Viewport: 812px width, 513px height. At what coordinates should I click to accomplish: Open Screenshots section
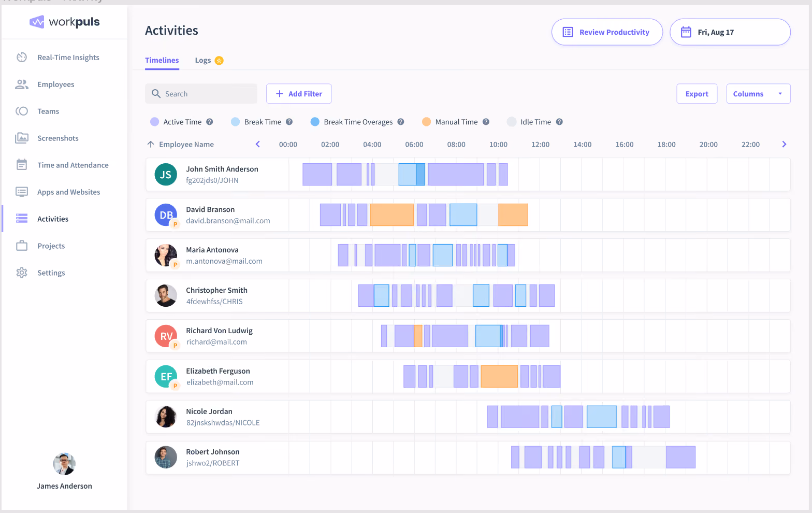pos(58,138)
